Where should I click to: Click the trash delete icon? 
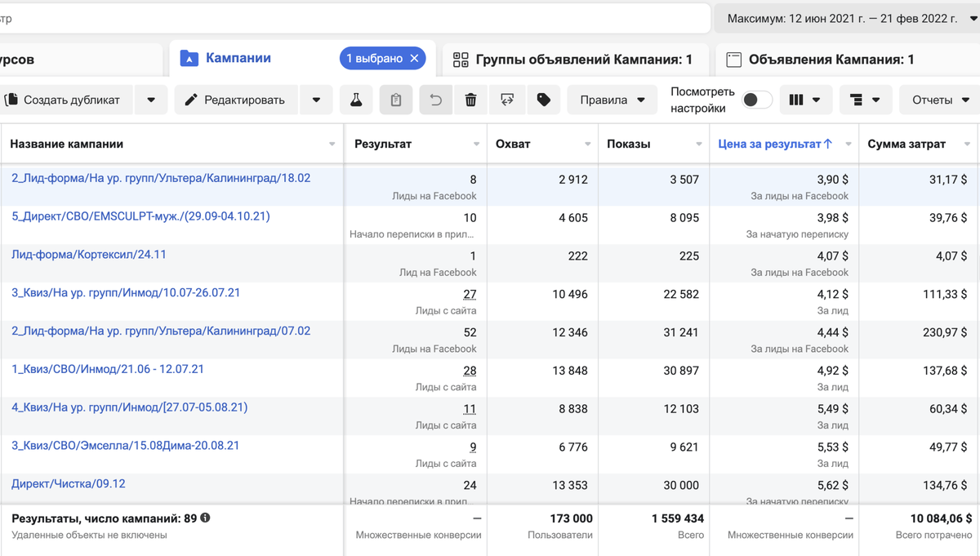470,100
